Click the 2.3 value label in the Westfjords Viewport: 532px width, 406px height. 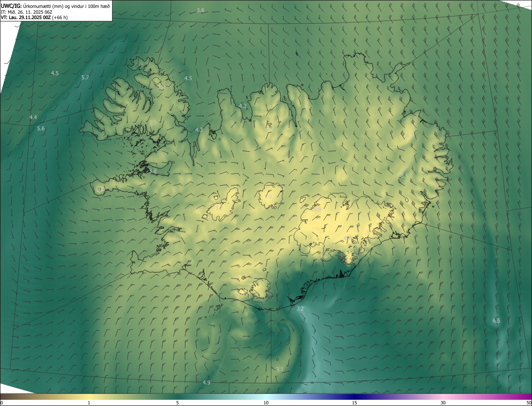(x=153, y=122)
